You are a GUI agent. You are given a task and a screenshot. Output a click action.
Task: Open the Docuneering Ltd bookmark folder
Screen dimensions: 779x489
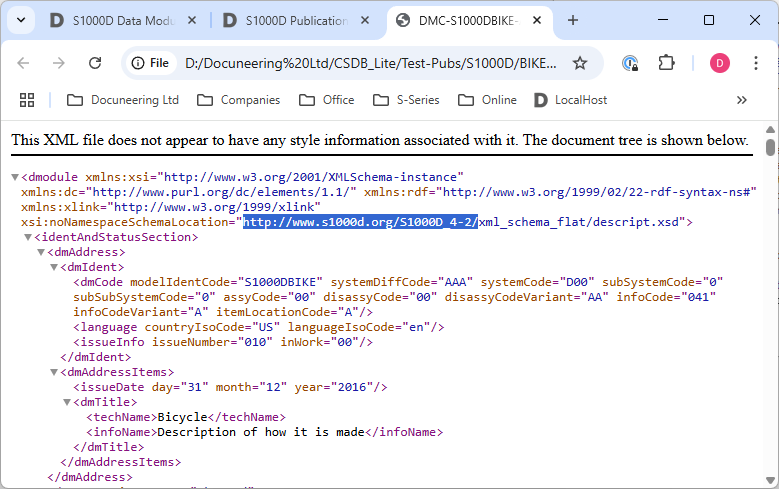tap(123, 100)
